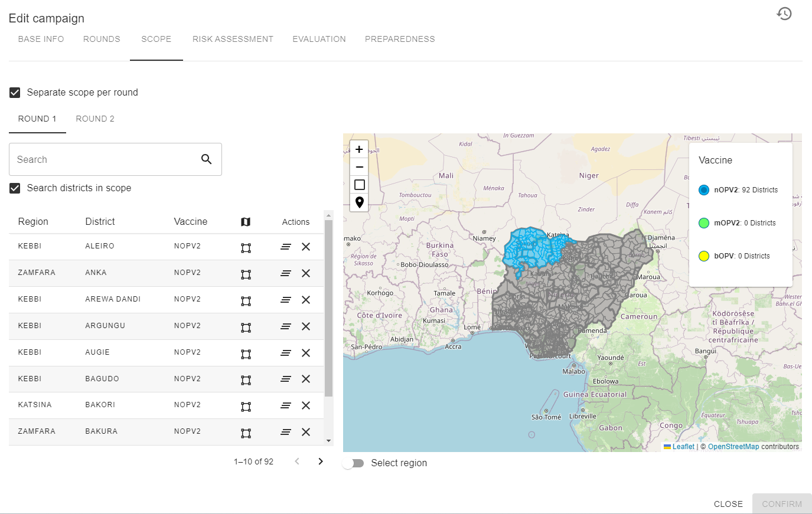
Task: Open details list icon for ARGUNGU
Action: tap(286, 326)
